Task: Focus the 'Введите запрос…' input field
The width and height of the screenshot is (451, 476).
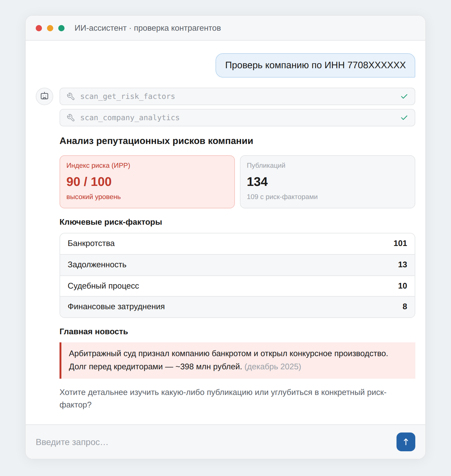Action: (x=213, y=442)
